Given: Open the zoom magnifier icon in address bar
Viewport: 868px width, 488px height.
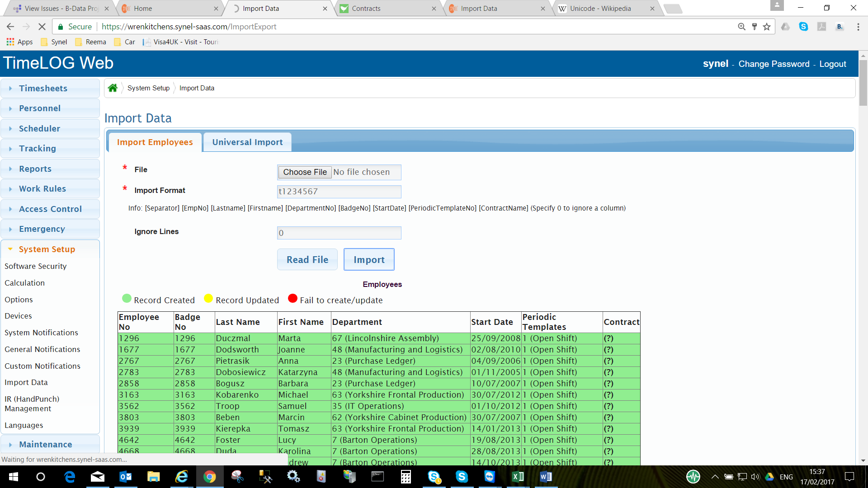Looking at the screenshot, I should coord(741,27).
